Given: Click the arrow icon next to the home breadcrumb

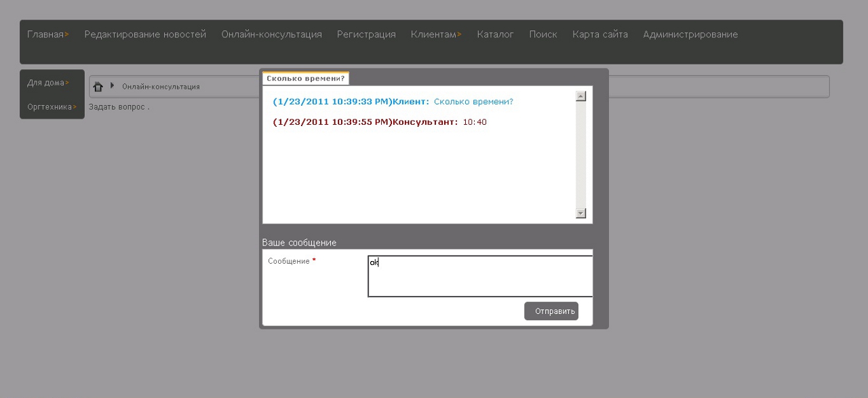Looking at the screenshot, I should pyautogui.click(x=112, y=86).
